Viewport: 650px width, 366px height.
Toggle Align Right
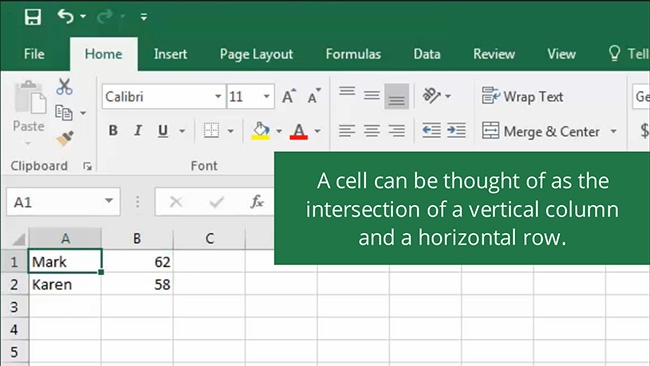(397, 131)
